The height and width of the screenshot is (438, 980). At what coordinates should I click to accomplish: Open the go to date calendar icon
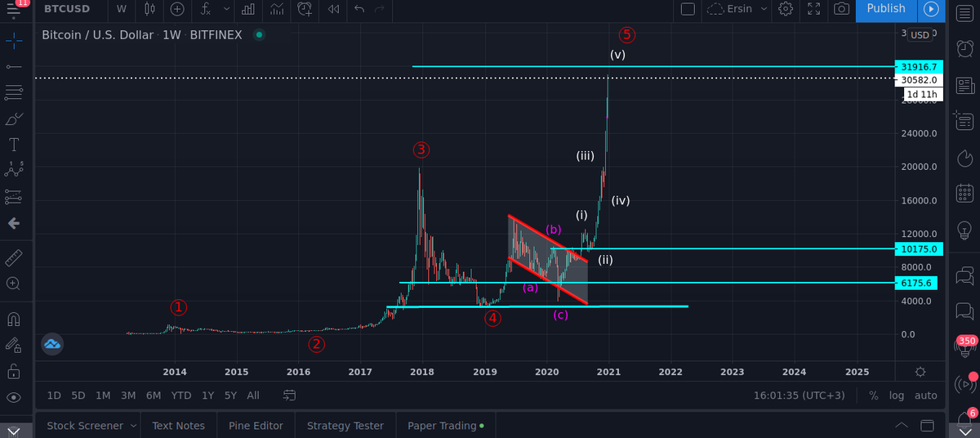pyautogui.click(x=289, y=396)
